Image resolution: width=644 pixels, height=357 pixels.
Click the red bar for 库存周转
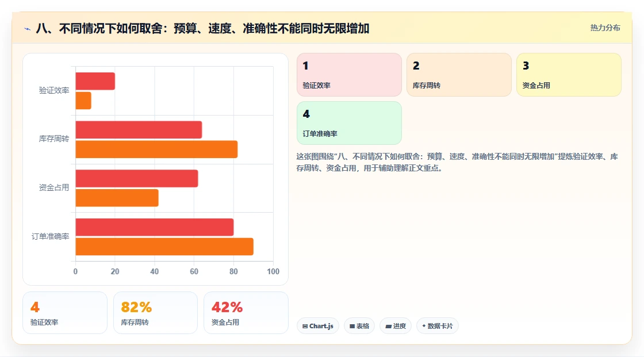point(139,130)
